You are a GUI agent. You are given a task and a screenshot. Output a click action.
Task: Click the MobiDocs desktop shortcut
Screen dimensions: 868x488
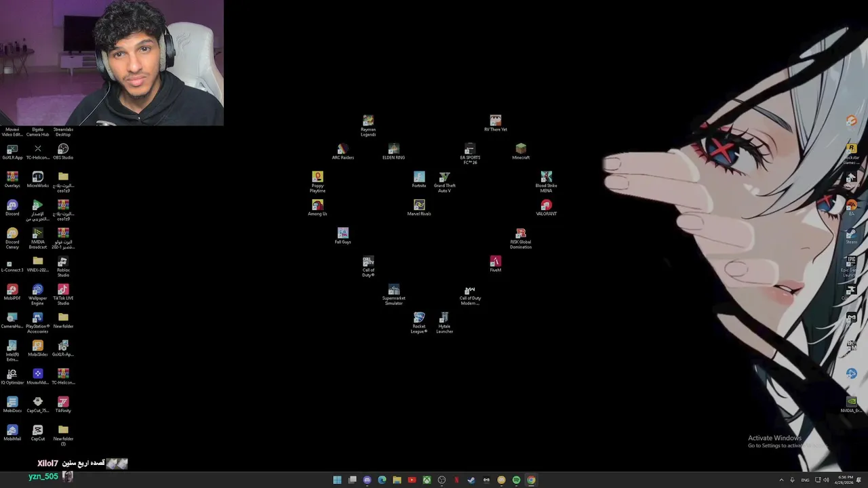pos(12,405)
